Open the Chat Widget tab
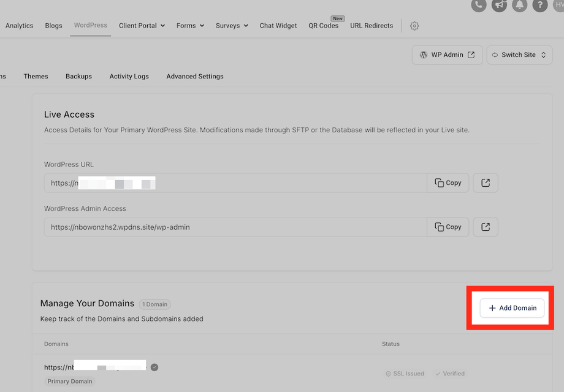The image size is (564, 392). tap(278, 26)
